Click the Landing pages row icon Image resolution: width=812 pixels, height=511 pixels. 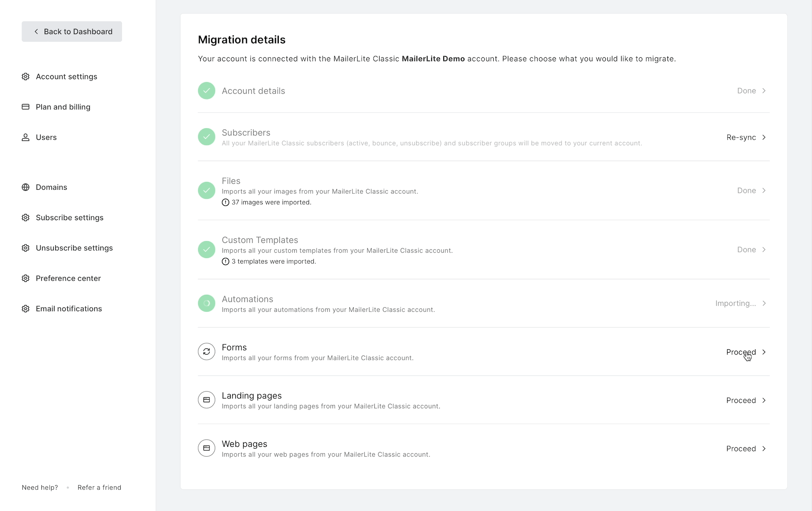(206, 400)
